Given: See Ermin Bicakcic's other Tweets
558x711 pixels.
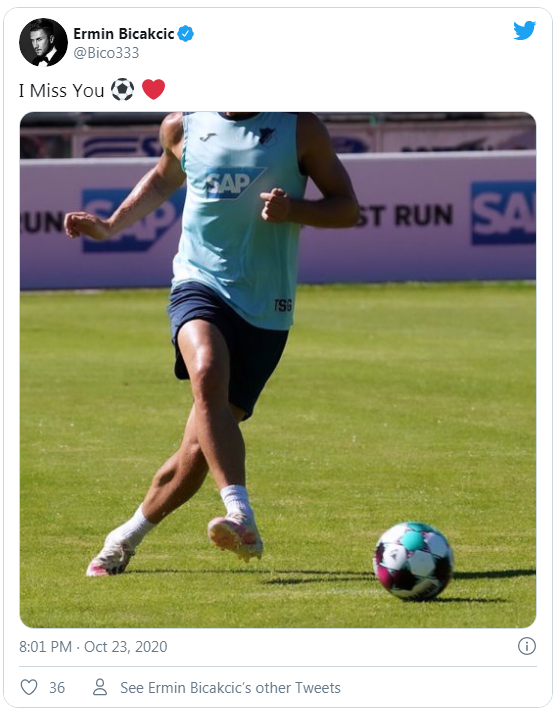Looking at the screenshot, I should tap(230, 687).
